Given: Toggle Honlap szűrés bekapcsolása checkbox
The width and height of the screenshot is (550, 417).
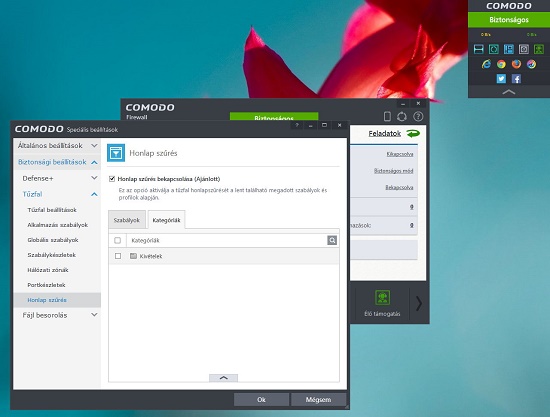Looking at the screenshot, I should pyautogui.click(x=112, y=179).
